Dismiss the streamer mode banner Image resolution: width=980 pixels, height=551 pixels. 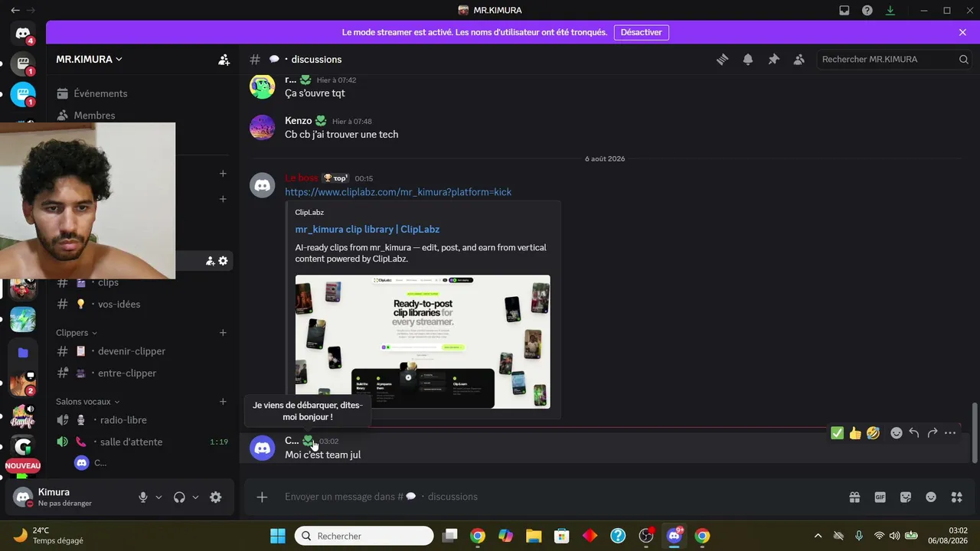coord(962,32)
